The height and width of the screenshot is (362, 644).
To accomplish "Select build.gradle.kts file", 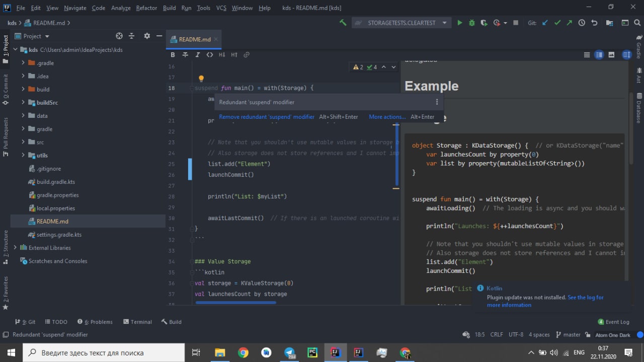I will point(55,182).
